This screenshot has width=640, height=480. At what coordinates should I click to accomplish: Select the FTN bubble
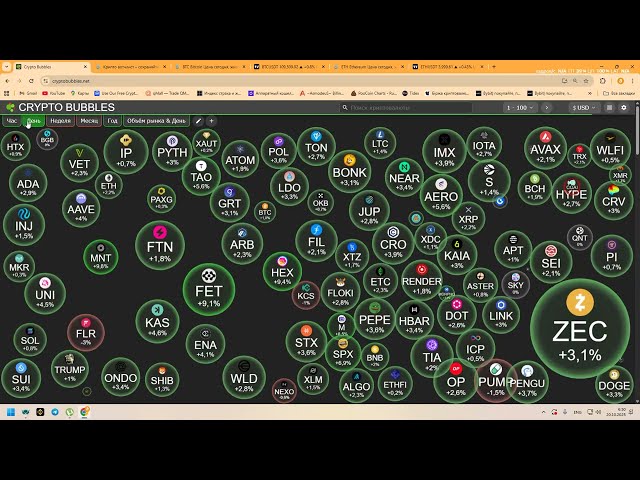click(160, 245)
